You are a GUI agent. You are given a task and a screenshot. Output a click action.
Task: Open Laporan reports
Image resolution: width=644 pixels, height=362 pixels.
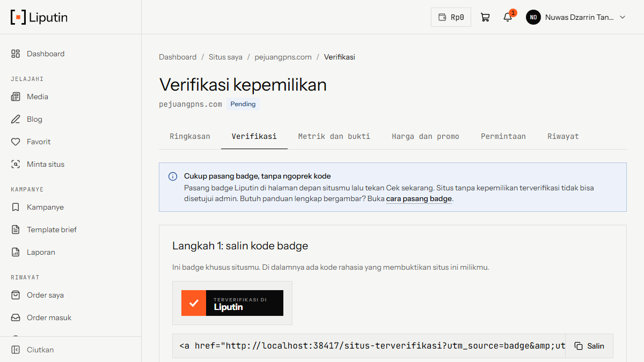(70, 252)
